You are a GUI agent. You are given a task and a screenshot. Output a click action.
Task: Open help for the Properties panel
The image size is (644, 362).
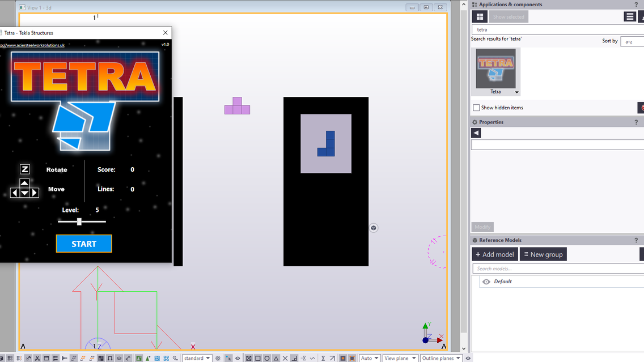pos(636,122)
